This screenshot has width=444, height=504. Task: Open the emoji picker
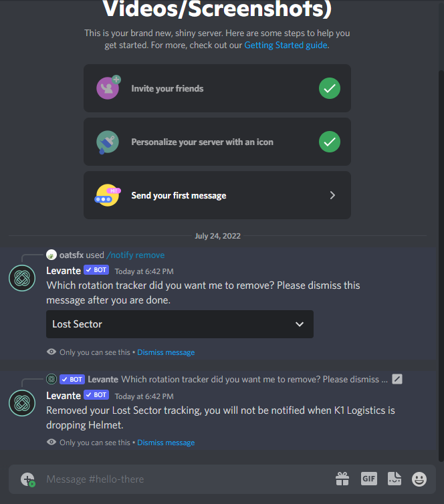[419, 479]
